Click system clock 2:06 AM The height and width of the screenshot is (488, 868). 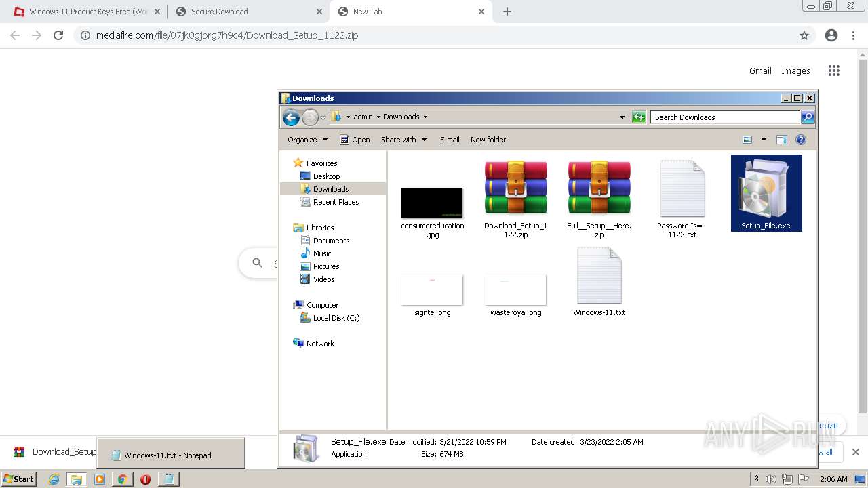833,479
